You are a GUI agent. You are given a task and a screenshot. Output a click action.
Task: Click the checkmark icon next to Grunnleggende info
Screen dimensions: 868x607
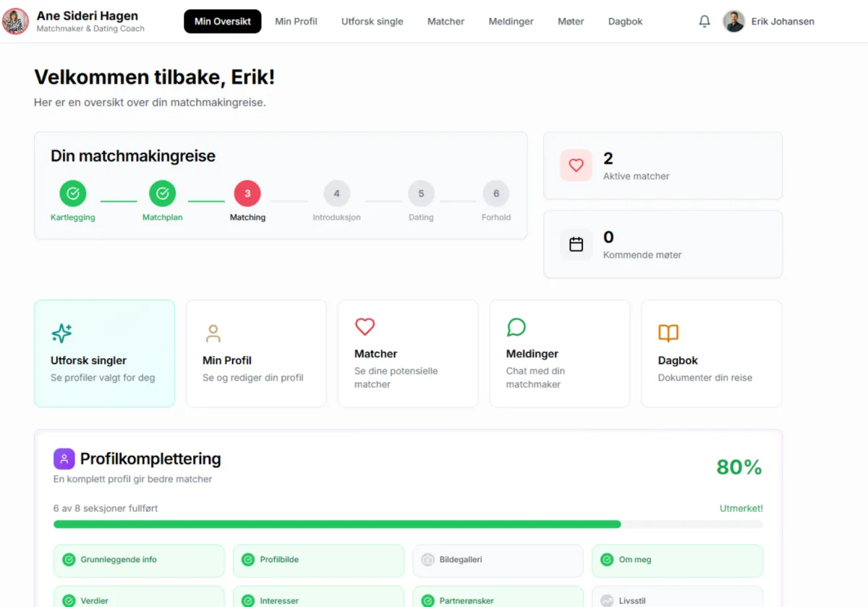tap(69, 559)
